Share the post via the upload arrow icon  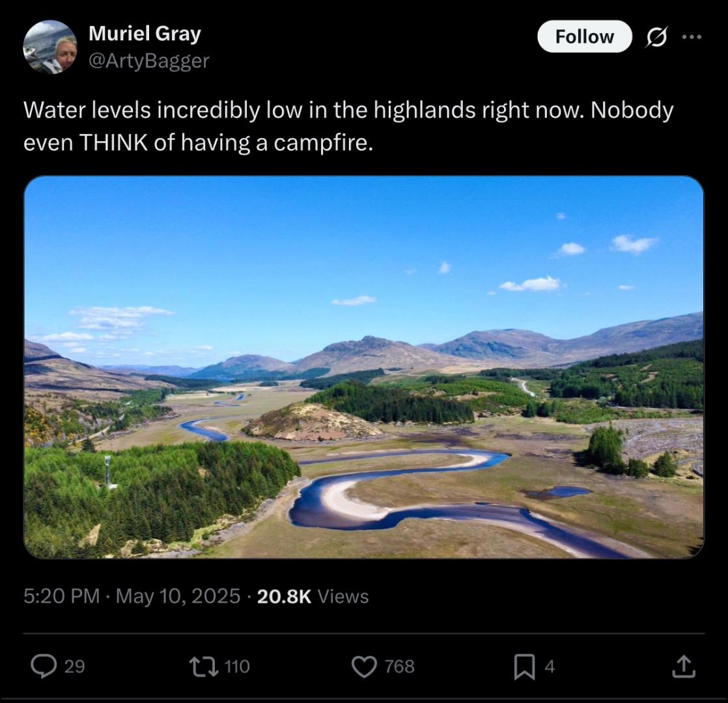click(x=684, y=667)
